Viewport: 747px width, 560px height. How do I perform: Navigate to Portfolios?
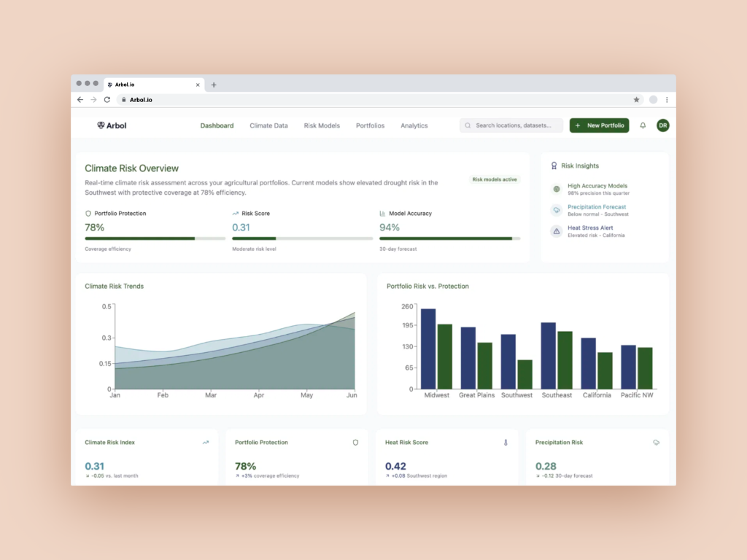pos(370,125)
